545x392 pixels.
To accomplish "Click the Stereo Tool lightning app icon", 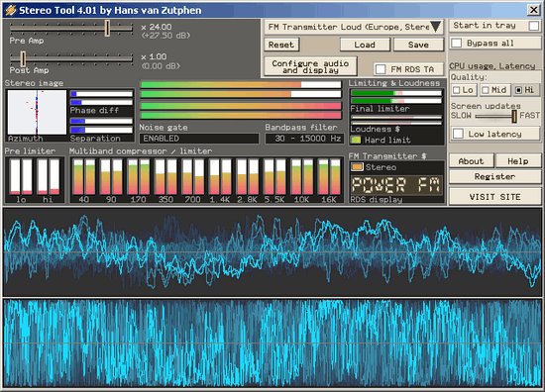I will (11, 10).
